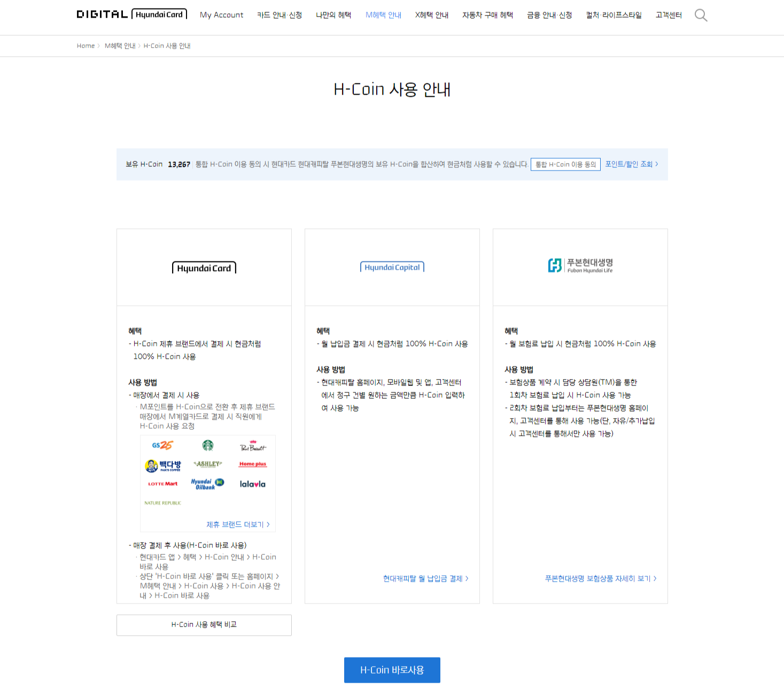
Task: Click the Hyundai Card logo in first card
Action: coord(204,268)
